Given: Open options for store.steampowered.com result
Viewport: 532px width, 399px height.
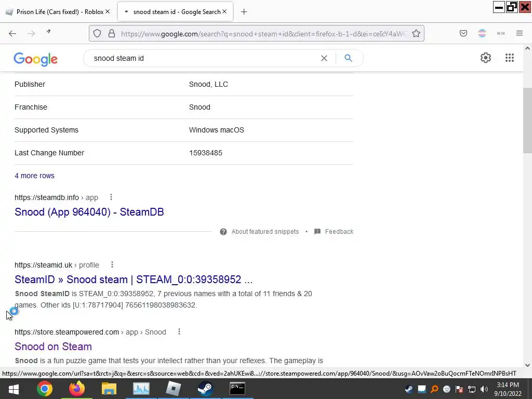Looking at the screenshot, I should 179,332.
